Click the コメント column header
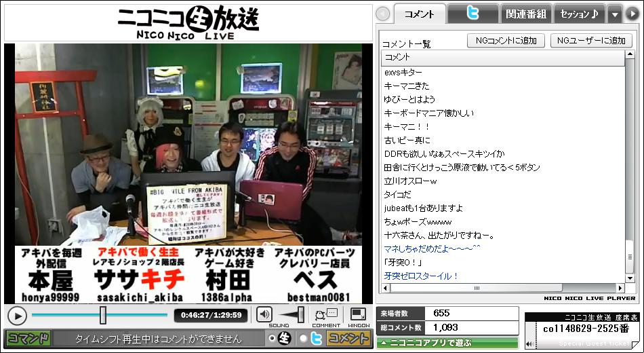644x353 pixels. 503,58
